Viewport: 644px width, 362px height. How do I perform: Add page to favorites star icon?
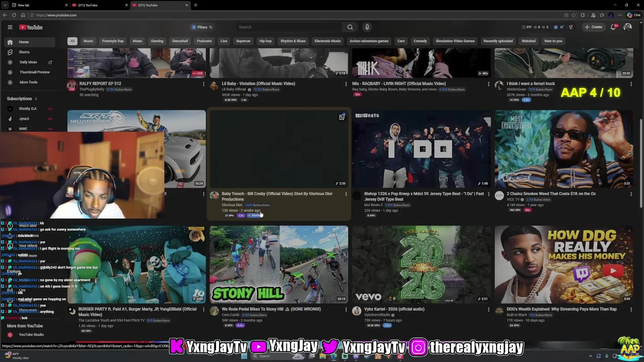click(574, 15)
